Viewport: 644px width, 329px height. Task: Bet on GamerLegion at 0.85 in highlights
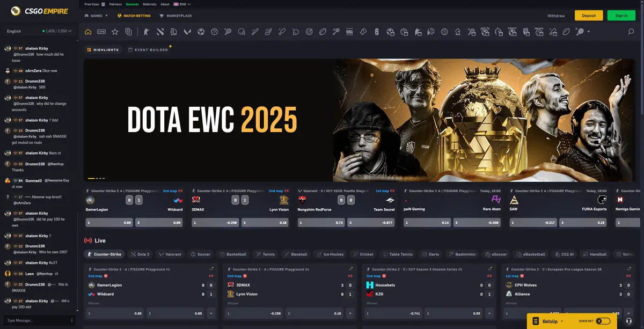click(109, 222)
